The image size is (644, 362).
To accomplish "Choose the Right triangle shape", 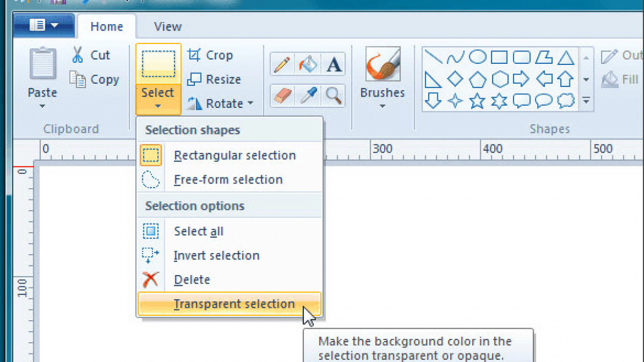I will pos(433,79).
